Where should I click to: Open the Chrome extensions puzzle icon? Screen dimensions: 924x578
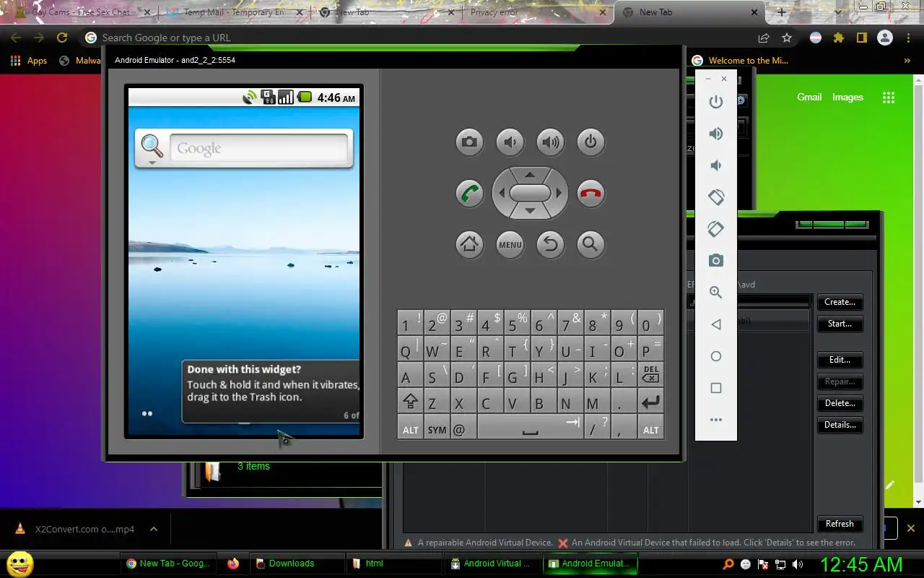pyautogui.click(x=838, y=38)
